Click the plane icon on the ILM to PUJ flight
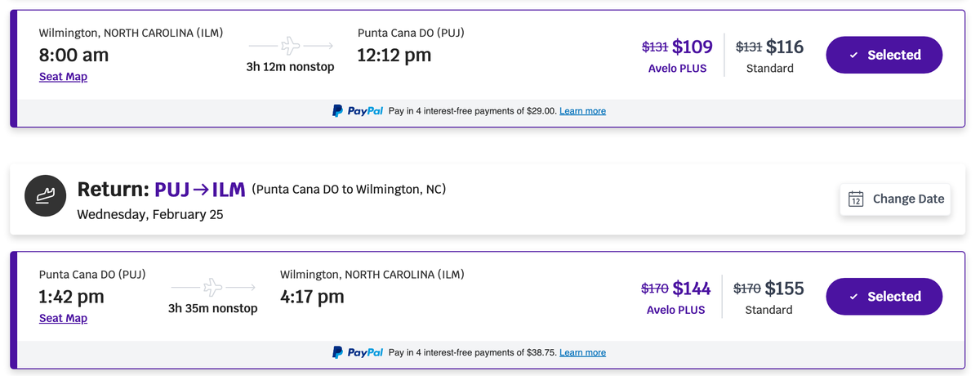 (x=290, y=46)
